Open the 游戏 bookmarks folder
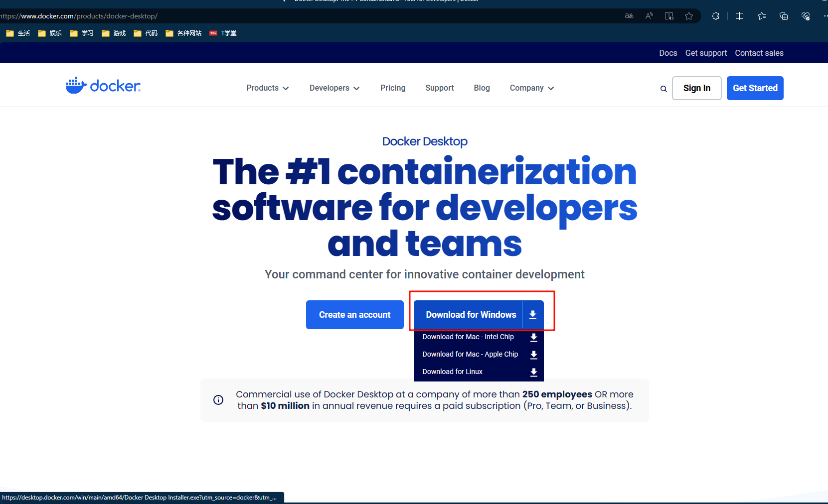Screen dimensions: 828x504 point(114,33)
